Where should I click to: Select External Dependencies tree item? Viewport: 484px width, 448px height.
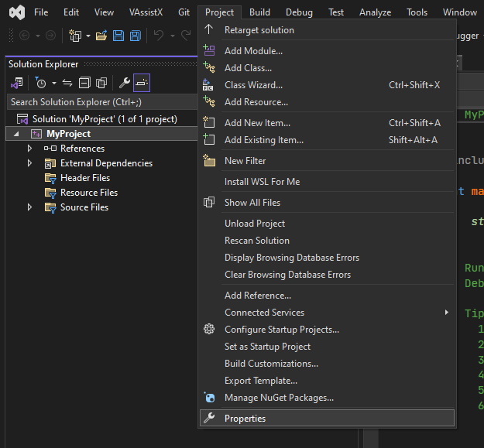point(106,163)
